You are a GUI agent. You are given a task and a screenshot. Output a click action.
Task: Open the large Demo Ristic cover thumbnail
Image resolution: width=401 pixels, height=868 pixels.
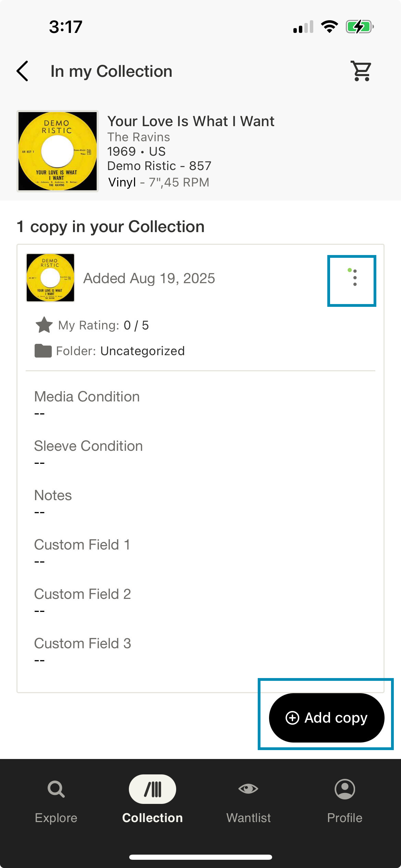point(58,151)
